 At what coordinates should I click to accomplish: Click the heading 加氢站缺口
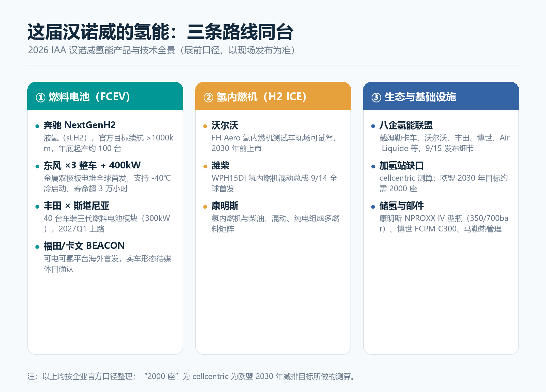point(401,165)
